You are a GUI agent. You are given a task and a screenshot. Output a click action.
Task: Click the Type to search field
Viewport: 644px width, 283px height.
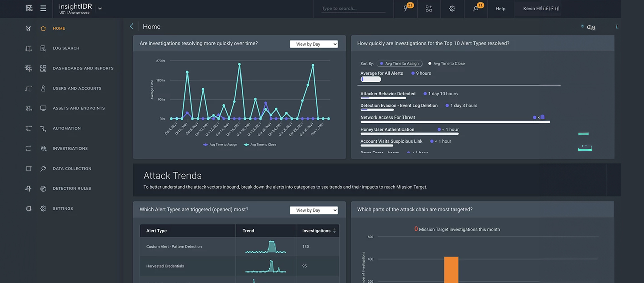352,9
